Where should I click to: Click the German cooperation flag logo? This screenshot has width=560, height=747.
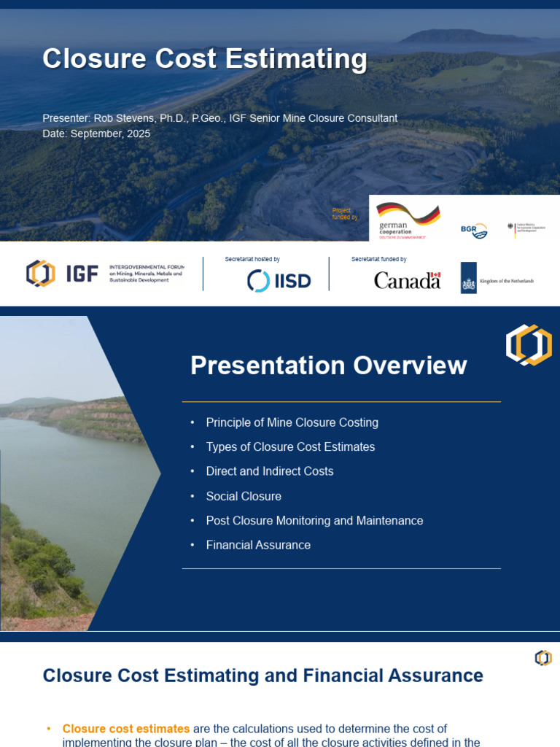(408, 220)
